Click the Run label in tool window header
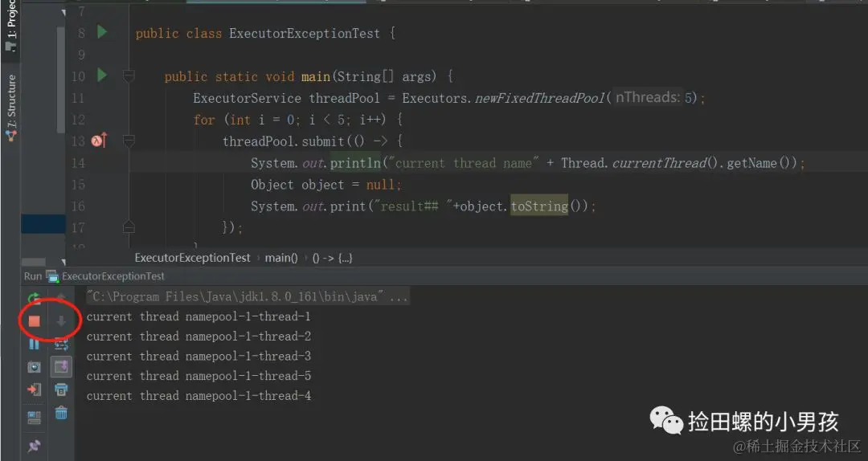The image size is (868, 461). click(x=33, y=276)
